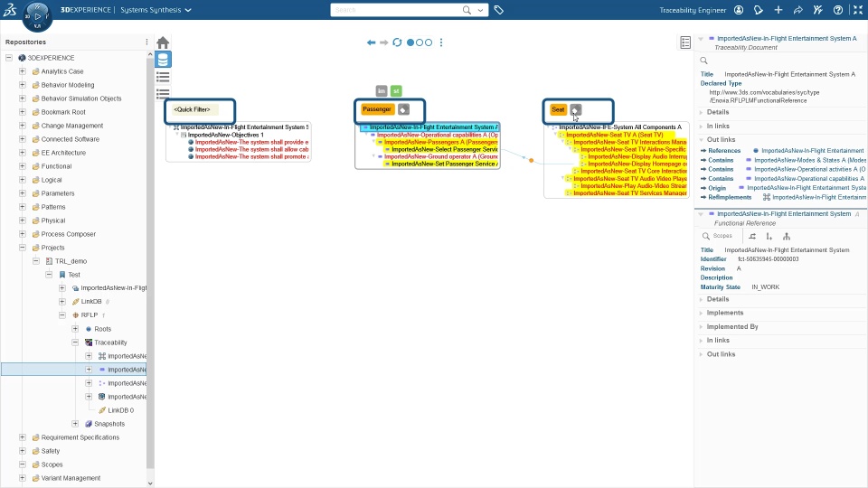Click in the top Search field
868x488 pixels.
[396, 10]
